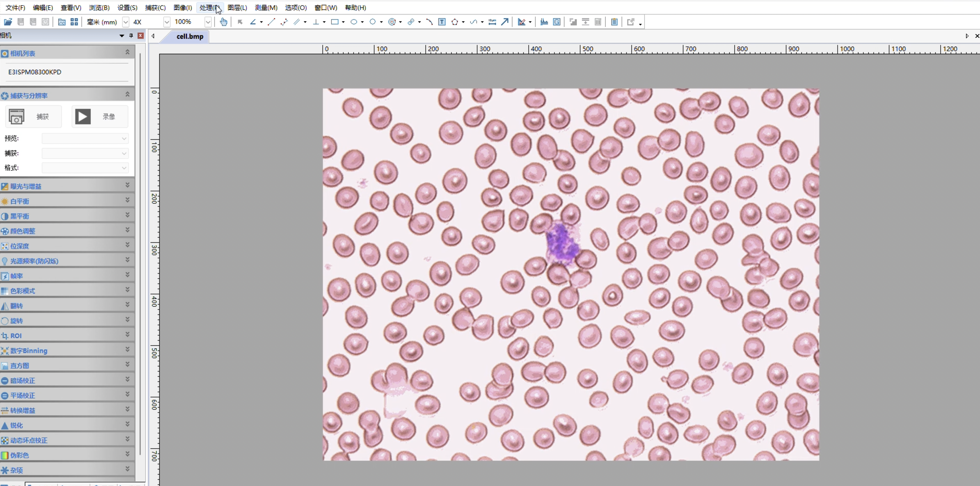Click the open file folder icon
The width and height of the screenshot is (980, 486).
(8, 22)
